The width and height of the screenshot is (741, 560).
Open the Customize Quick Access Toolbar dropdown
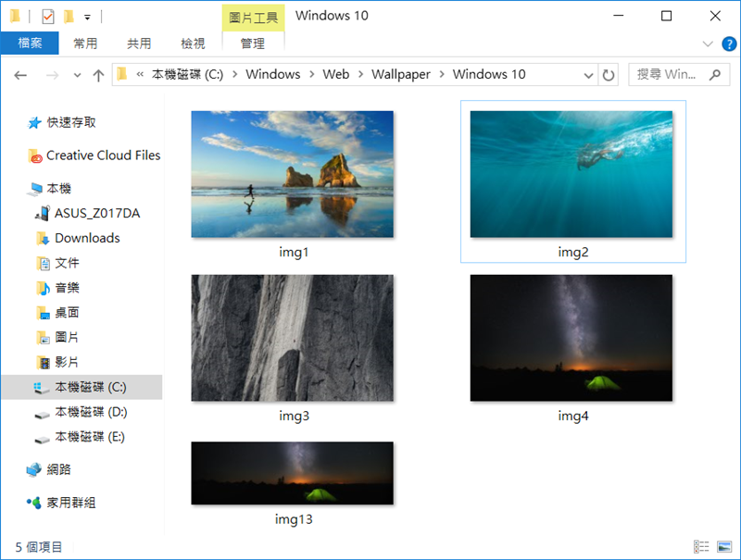pos(87,17)
